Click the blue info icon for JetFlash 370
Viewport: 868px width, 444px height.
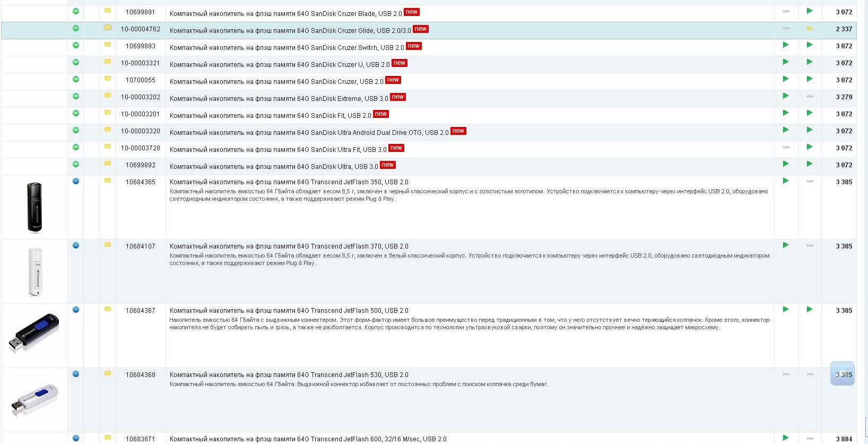point(76,245)
